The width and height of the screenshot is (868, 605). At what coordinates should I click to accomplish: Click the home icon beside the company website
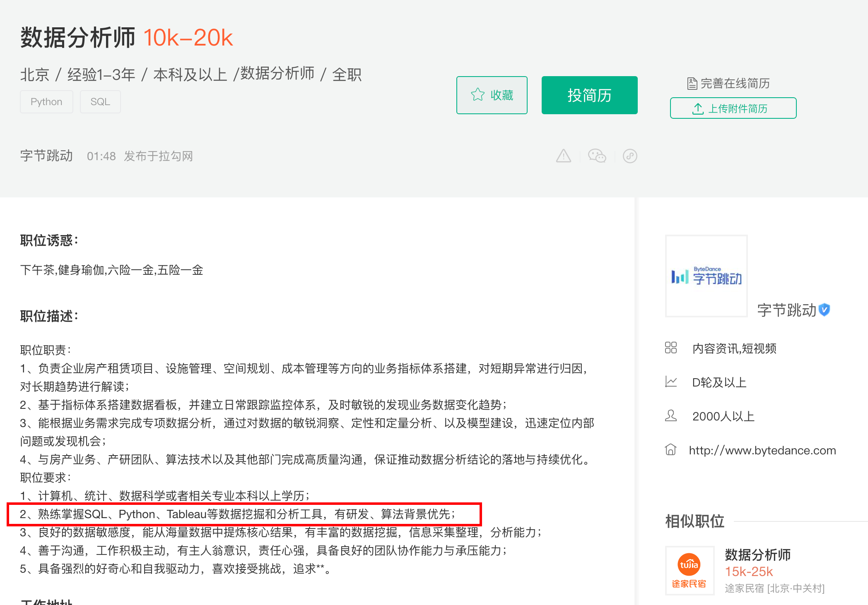tap(671, 450)
